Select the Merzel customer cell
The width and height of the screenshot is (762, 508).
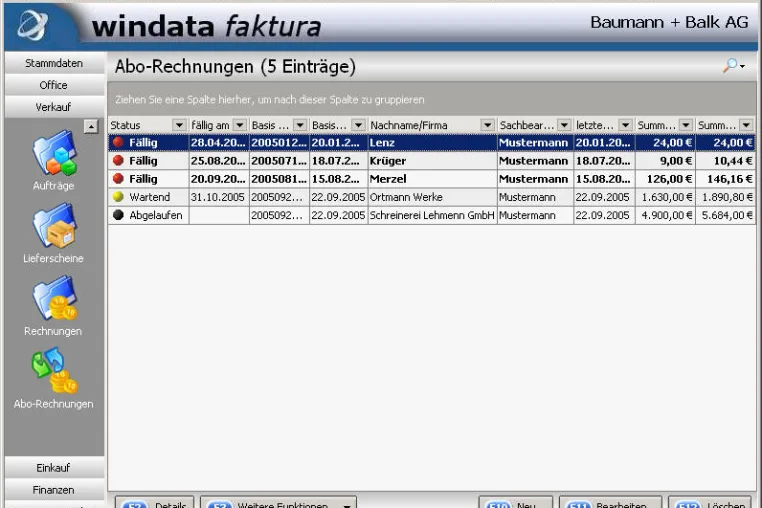point(432,178)
